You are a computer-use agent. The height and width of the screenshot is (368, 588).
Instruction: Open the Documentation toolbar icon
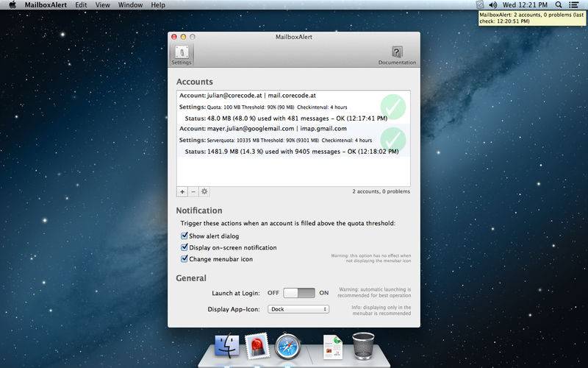(397, 54)
